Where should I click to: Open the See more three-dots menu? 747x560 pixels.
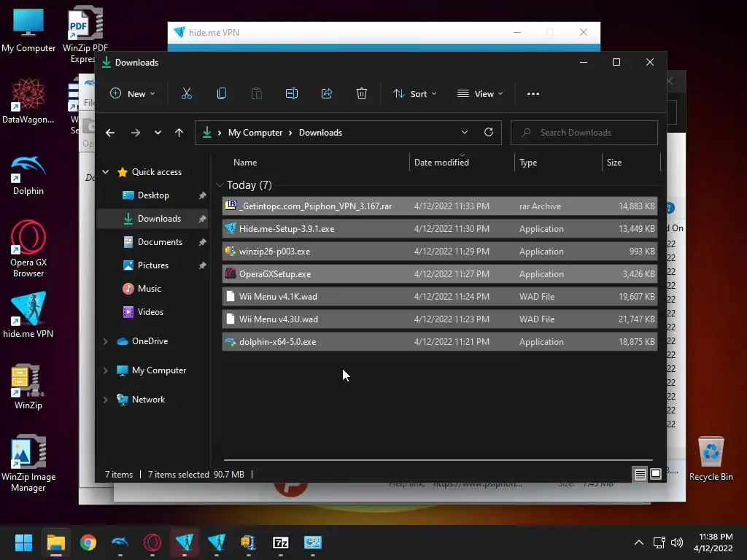[x=533, y=94]
